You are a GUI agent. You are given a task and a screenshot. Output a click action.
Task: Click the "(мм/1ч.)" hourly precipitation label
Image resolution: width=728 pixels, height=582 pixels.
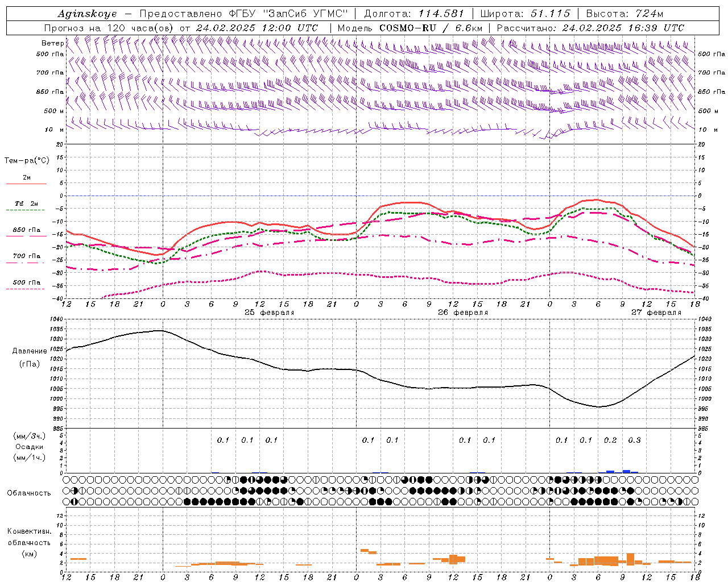30,458
